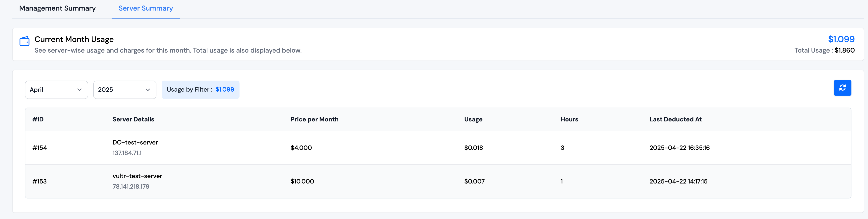The height and width of the screenshot is (219, 868).
Task: Click the Last Deducted At column header
Action: (675, 119)
